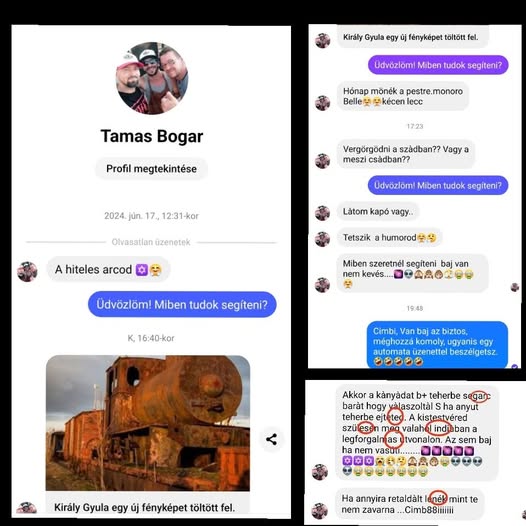Tap the share icon beside the locomotive photo
526x526 pixels.
(271, 439)
